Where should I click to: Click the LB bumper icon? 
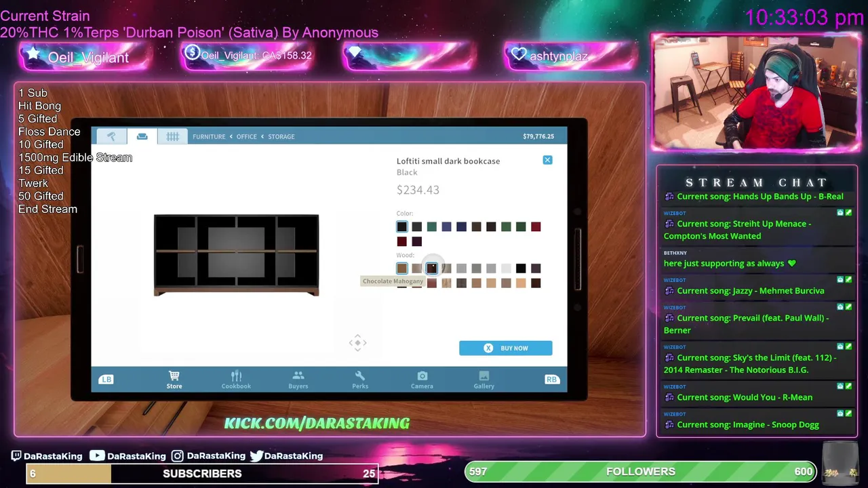106,380
